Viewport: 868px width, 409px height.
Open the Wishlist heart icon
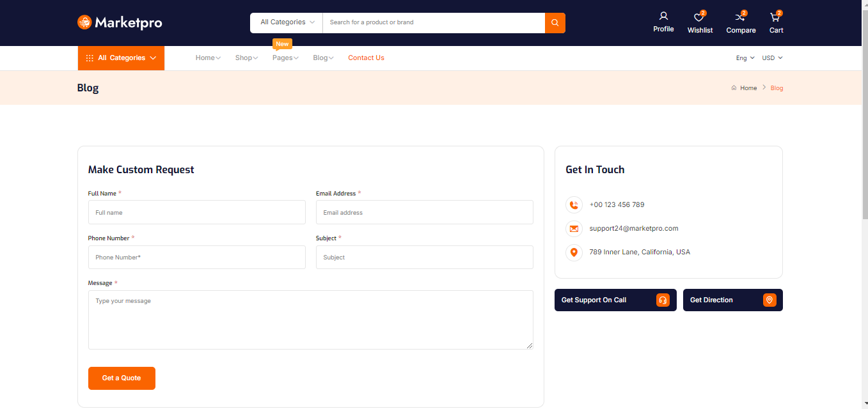point(699,17)
